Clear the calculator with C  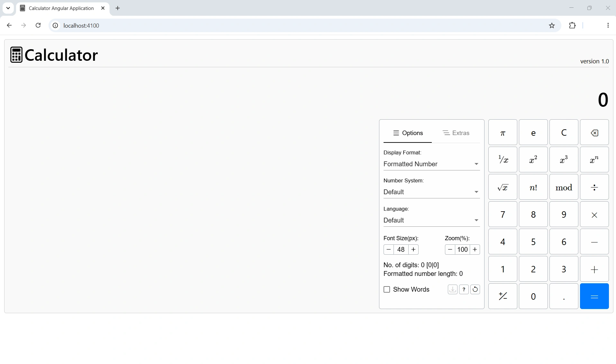(564, 132)
